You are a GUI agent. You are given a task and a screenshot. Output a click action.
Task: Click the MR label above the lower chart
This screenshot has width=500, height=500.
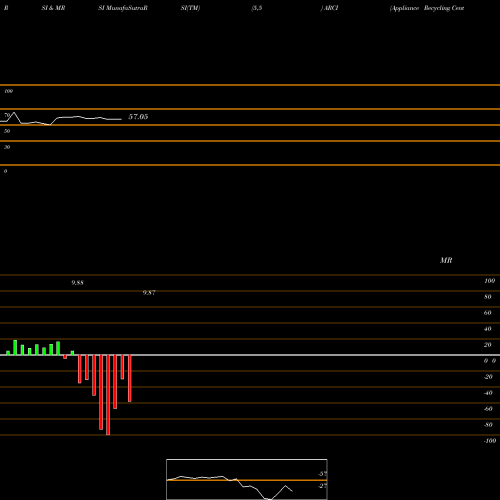446,260
